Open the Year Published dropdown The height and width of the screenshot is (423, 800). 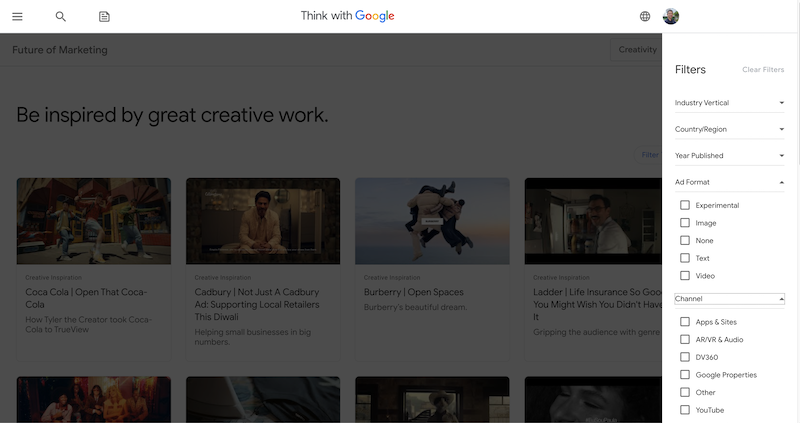coord(729,156)
